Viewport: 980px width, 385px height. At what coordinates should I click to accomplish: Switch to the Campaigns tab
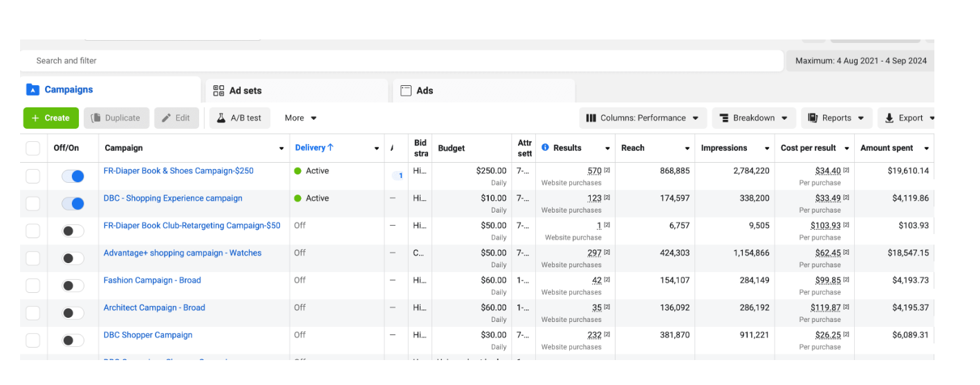click(68, 90)
